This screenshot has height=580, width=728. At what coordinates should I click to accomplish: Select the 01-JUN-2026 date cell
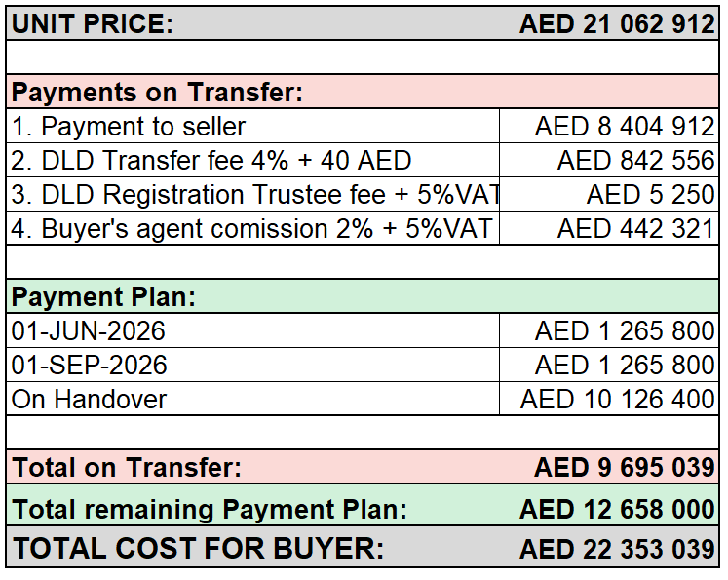pos(253,330)
